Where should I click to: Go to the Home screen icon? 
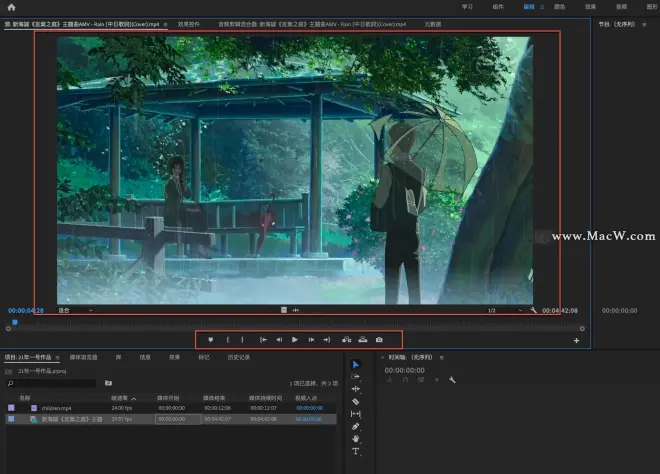click(11, 7)
